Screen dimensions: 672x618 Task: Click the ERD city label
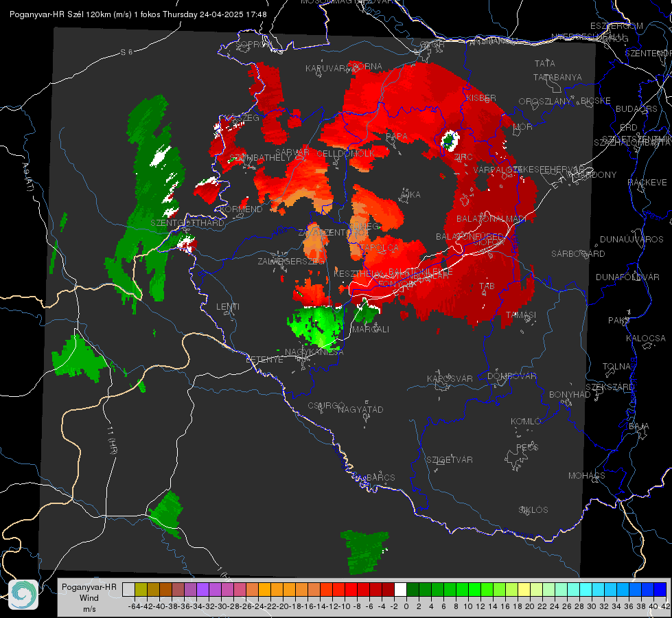[629, 127]
